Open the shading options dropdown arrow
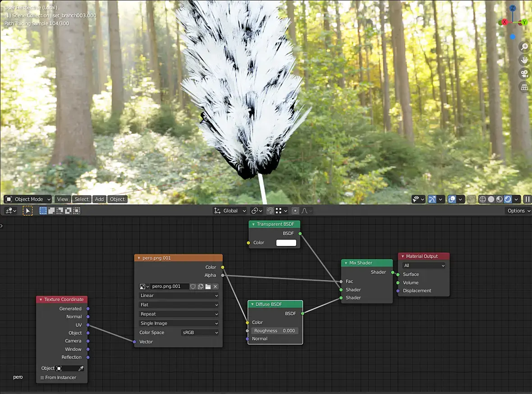 (x=516, y=199)
